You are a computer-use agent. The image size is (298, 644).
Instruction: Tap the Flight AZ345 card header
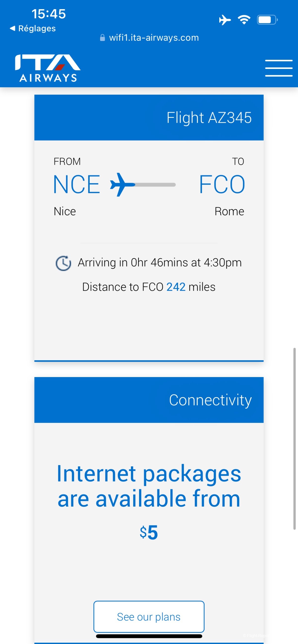pos(149,118)
